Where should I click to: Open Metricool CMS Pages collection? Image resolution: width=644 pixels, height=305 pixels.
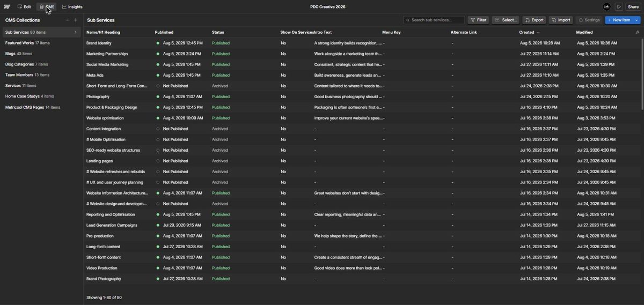click(x=33, y=107)
